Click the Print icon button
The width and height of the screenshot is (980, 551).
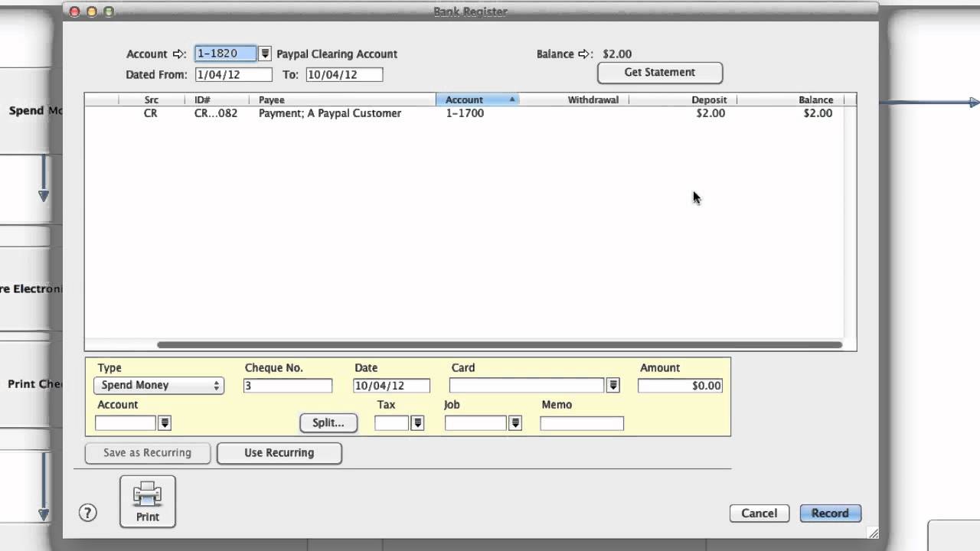(x=148, y=501)
